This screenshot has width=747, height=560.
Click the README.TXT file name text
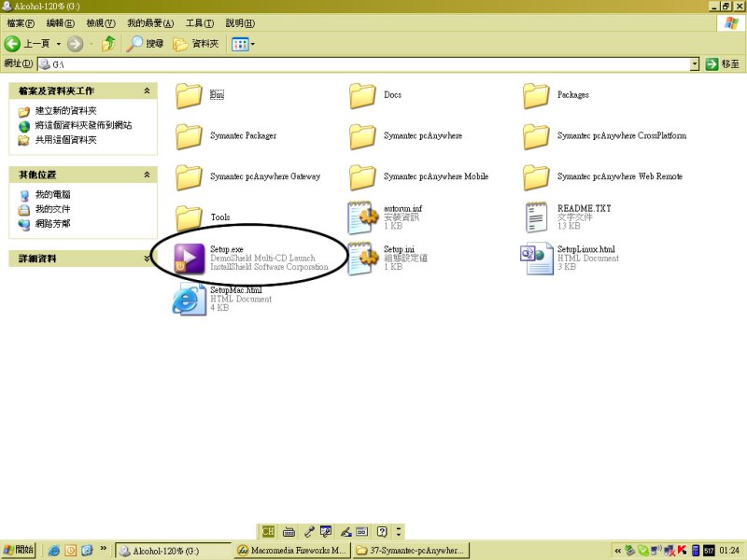(x=585, y=208)
